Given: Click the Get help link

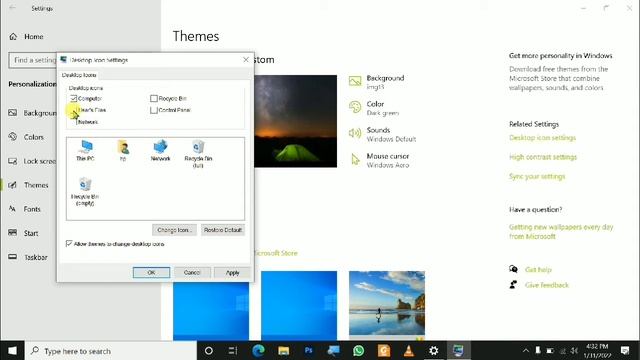Looking at the screenshot, I should 538,269.
